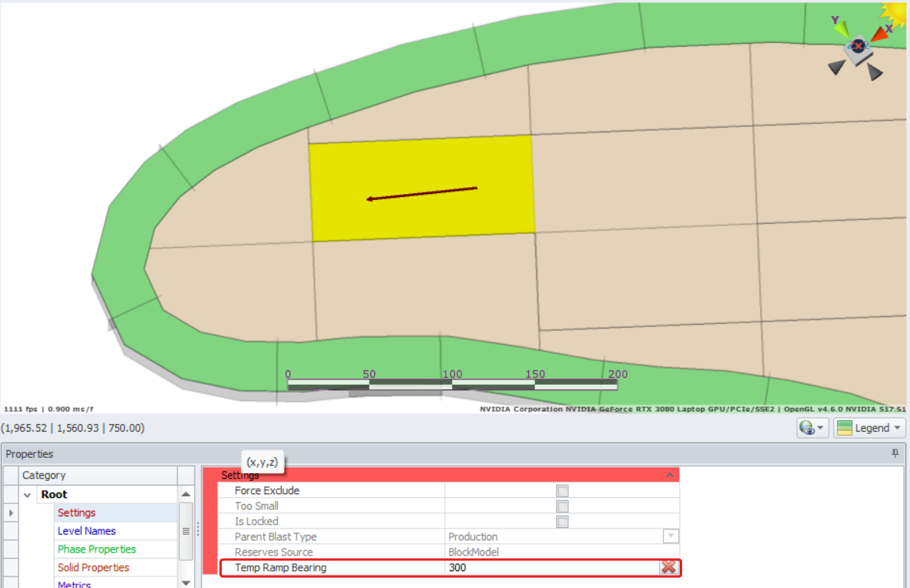
Task: Open Parent Blast Type dropdown arrow
Action: (671, 536)
